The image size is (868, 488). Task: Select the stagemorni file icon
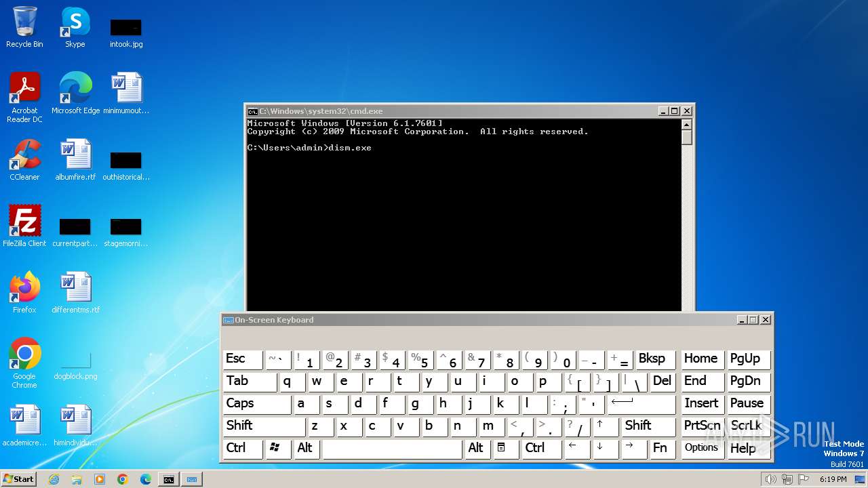coord(126,232)
